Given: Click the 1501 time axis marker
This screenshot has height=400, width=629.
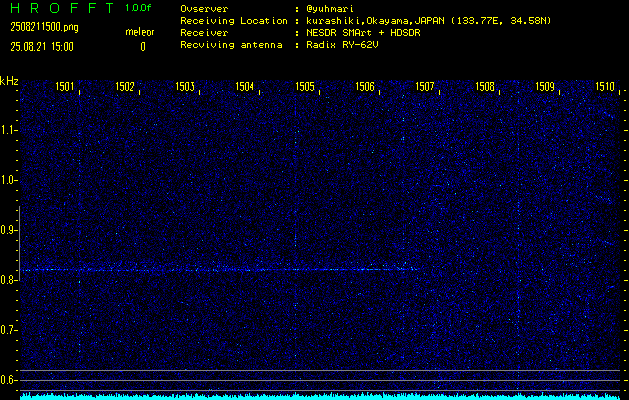Looking at the screenshot, I should coord(65,87).
